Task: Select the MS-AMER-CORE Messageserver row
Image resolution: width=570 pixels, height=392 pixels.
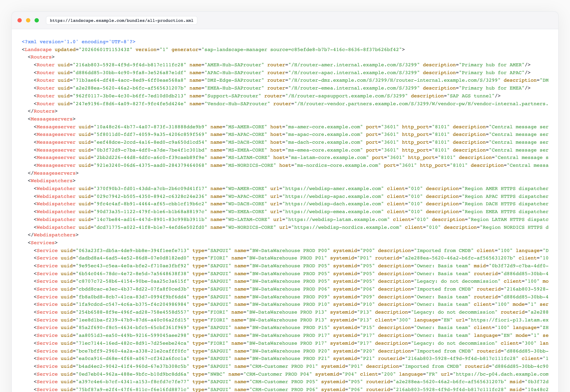Action: coord(291,127)
